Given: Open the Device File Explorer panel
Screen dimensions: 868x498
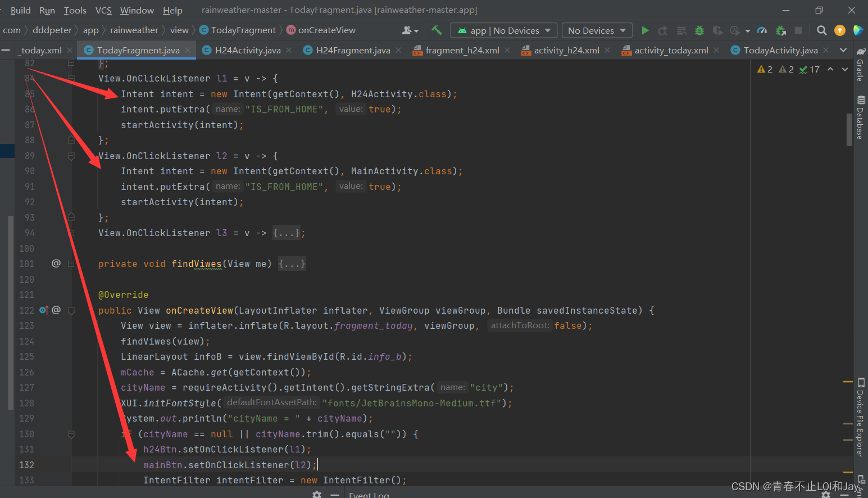Looking at the screenshot, I should 860,418.
